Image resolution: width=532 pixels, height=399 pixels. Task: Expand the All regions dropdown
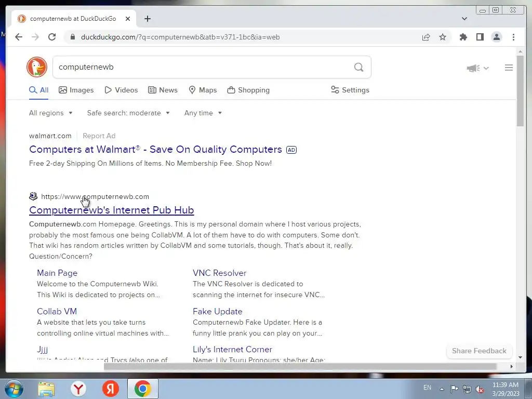(51, 113)
